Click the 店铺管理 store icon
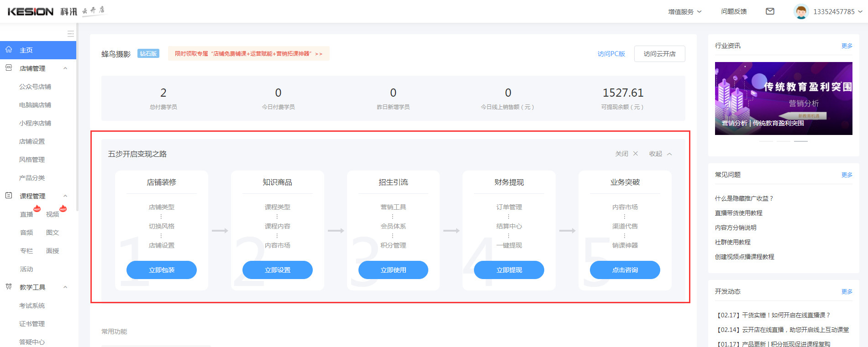This screenshot has height=347, width=868. (x=9, y=68)
